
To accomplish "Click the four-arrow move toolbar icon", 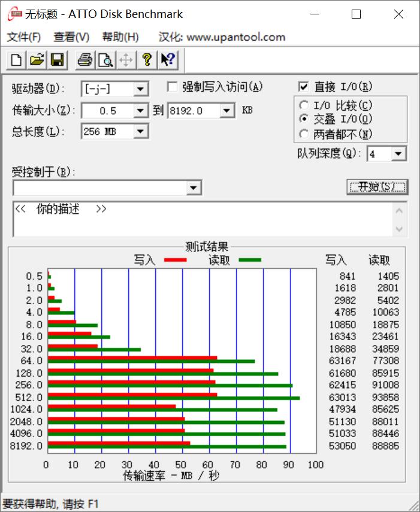I will (x=126, y=60).
